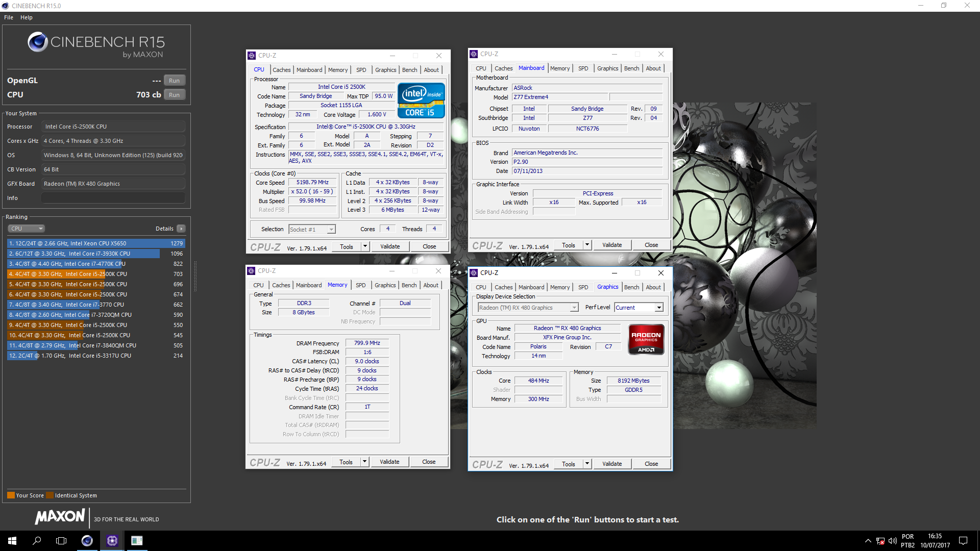Image resolution: width=980 pixels, height=551 pixels.
Task: Open the Ranking CPU dropdown
Action: pos(27,229)
